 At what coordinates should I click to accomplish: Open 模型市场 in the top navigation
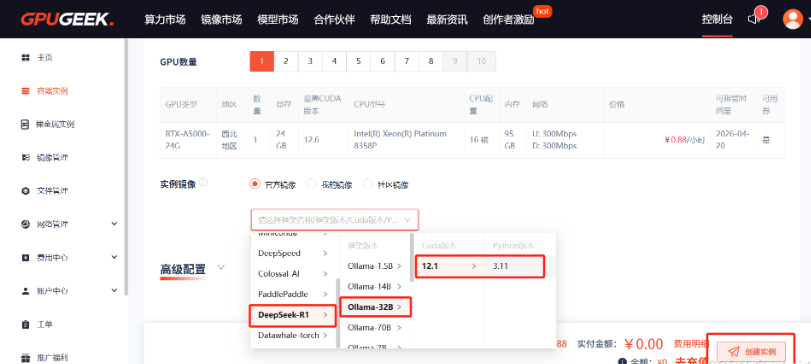click(278, 20)
